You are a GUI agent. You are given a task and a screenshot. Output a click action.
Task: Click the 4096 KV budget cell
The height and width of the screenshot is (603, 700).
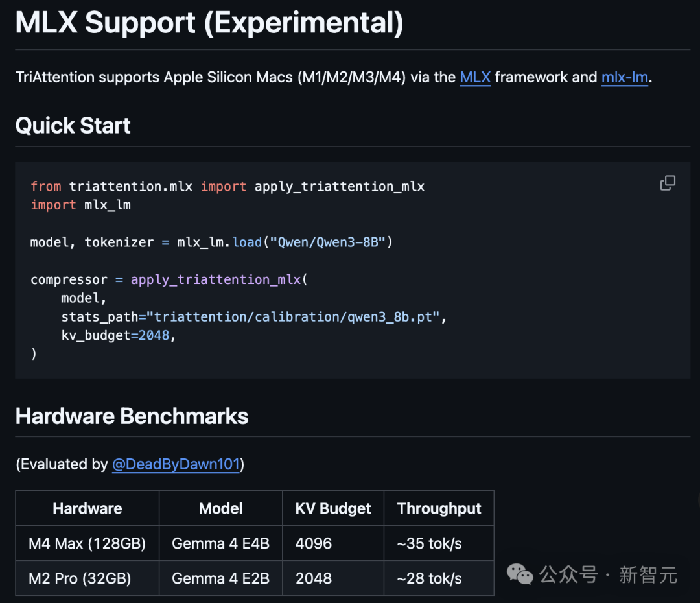click(x=333, y=543)
